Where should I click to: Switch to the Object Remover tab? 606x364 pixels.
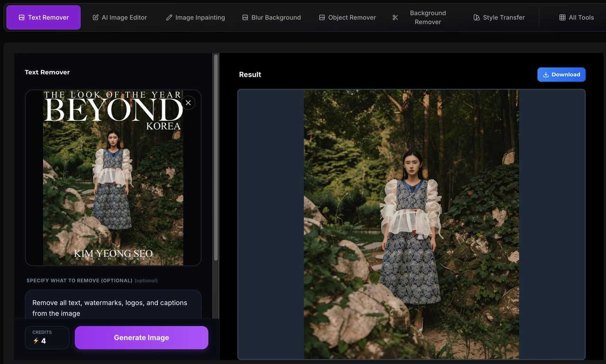tap(347, 17)
